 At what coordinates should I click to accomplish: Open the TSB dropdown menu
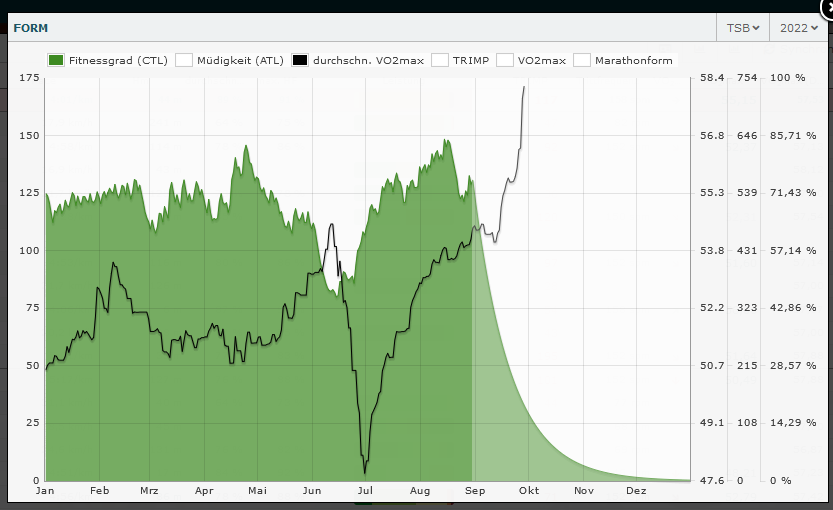click(x=743, y=28)
